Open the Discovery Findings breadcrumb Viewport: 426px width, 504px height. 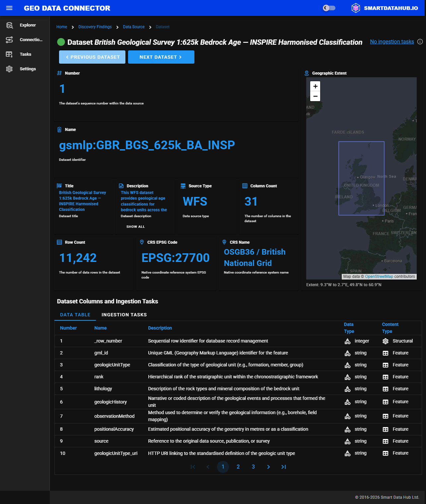pyautogui.click(x=95, y=27)
